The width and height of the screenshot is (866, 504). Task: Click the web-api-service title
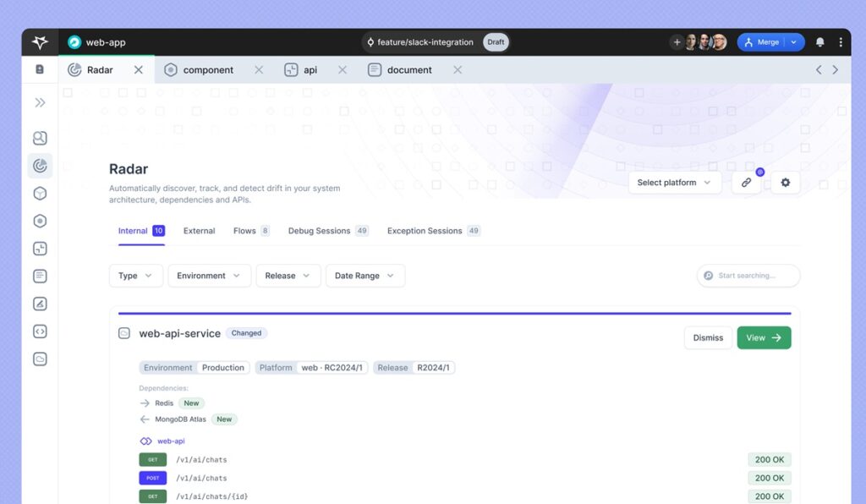click(x=179, y=333)
